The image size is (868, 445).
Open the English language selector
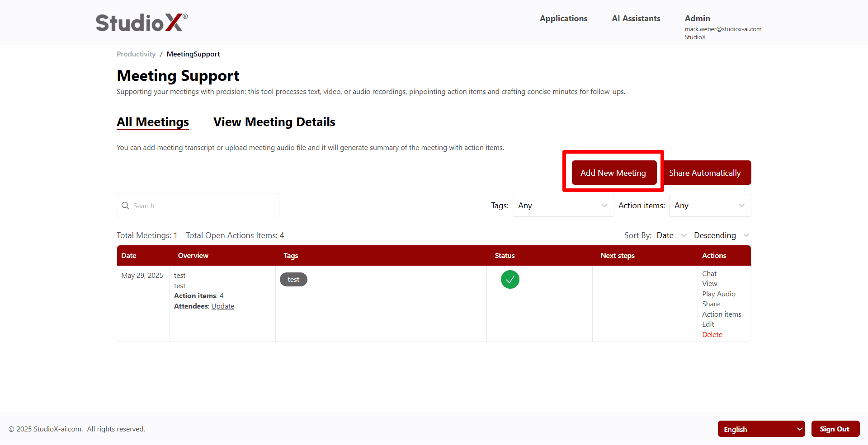pos(761,429)
